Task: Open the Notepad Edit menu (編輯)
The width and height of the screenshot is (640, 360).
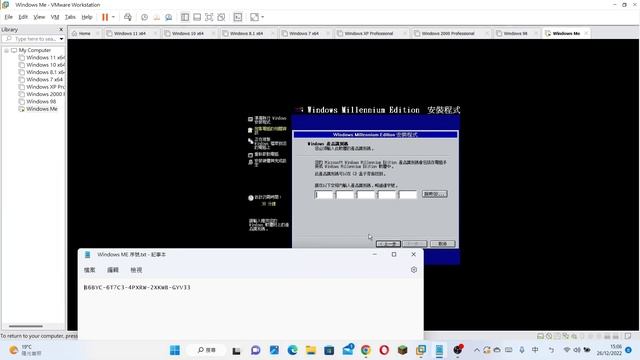Action: [113, 270]
